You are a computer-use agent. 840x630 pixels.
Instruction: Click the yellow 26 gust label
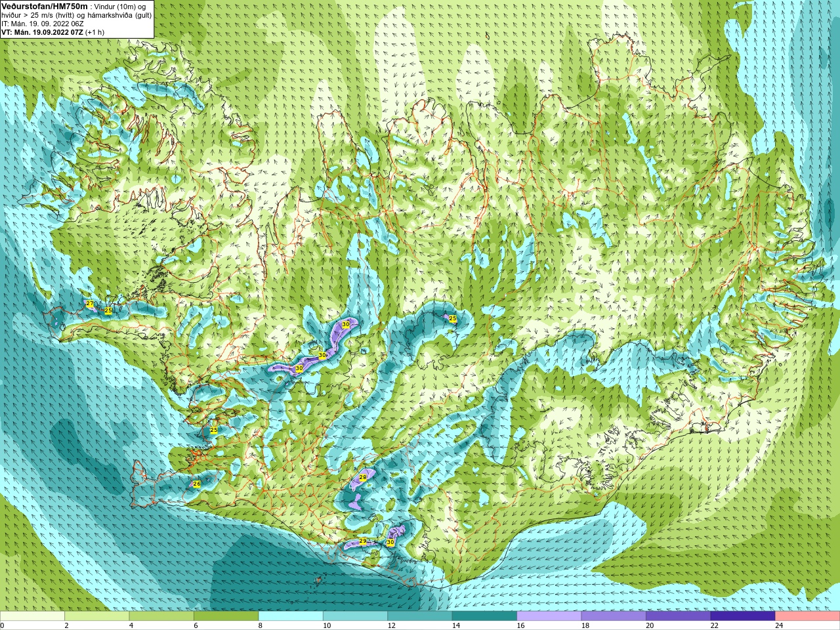pos(196,483)
